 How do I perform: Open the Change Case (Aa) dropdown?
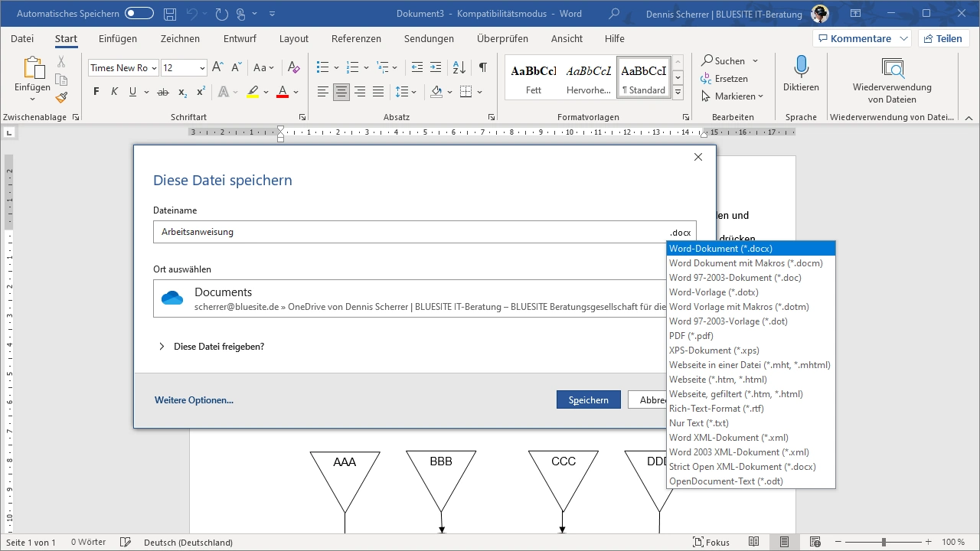click(263, 67)
